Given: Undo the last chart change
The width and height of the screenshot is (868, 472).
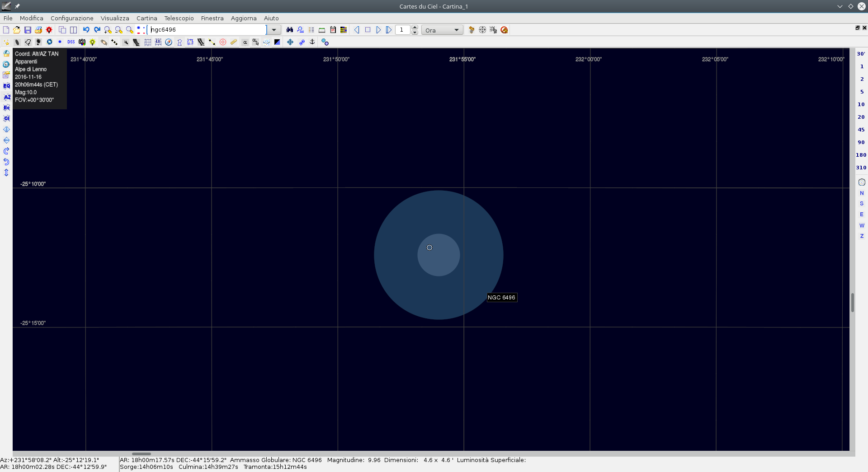Looking at the screenshot, I should pyautogui.click(x=86, y=30).
